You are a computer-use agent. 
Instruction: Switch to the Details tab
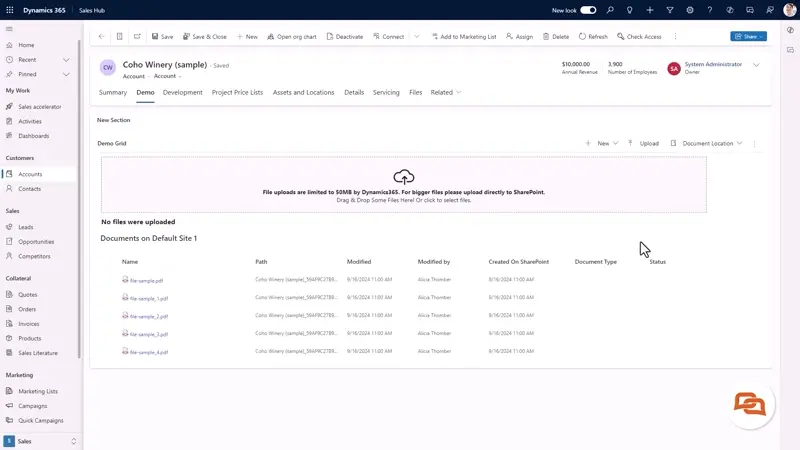pos(354,92)
